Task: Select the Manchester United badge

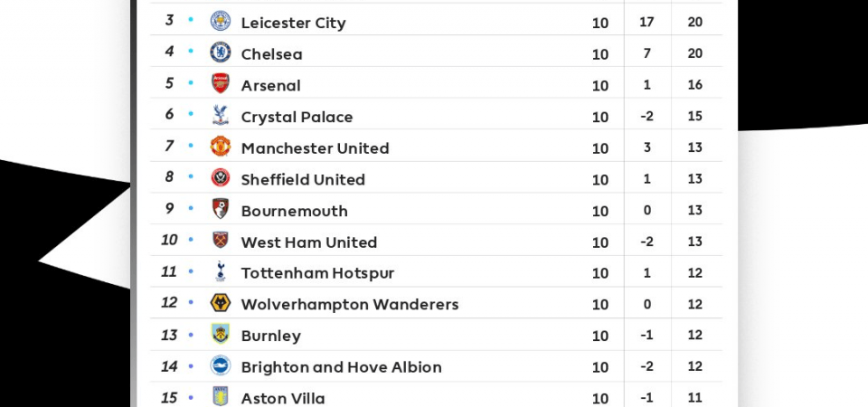Action: pos(221,147)
